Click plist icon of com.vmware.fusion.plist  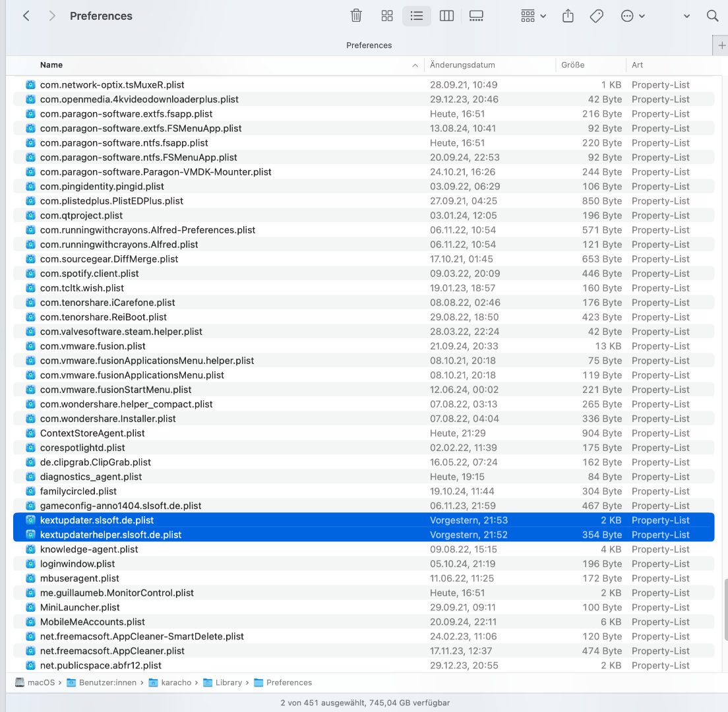pyautogui.click(x=30, y=346)
